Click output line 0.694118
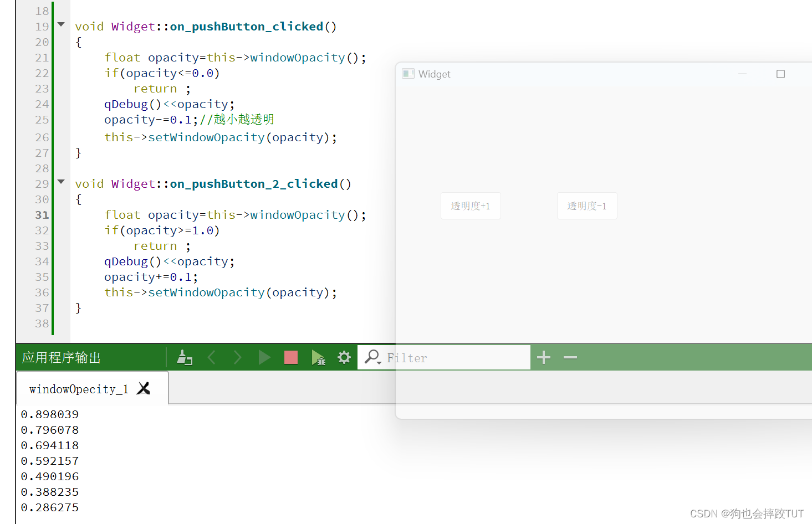This screenshot has height=524, width=812. (x=50, y=445)
